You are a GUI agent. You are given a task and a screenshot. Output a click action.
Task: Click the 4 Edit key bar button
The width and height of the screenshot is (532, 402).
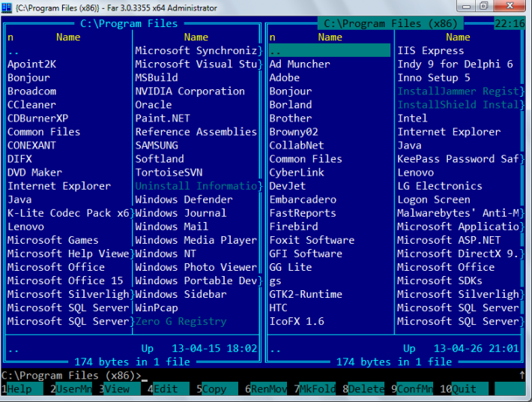click(169, 388)
